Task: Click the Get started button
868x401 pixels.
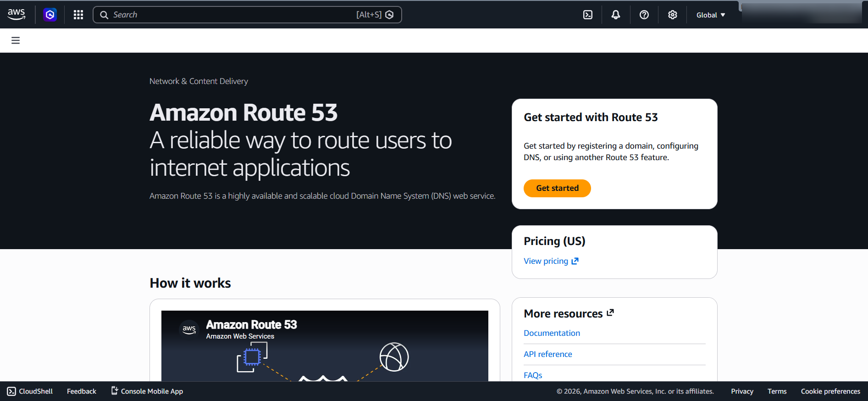Action: 557,188
